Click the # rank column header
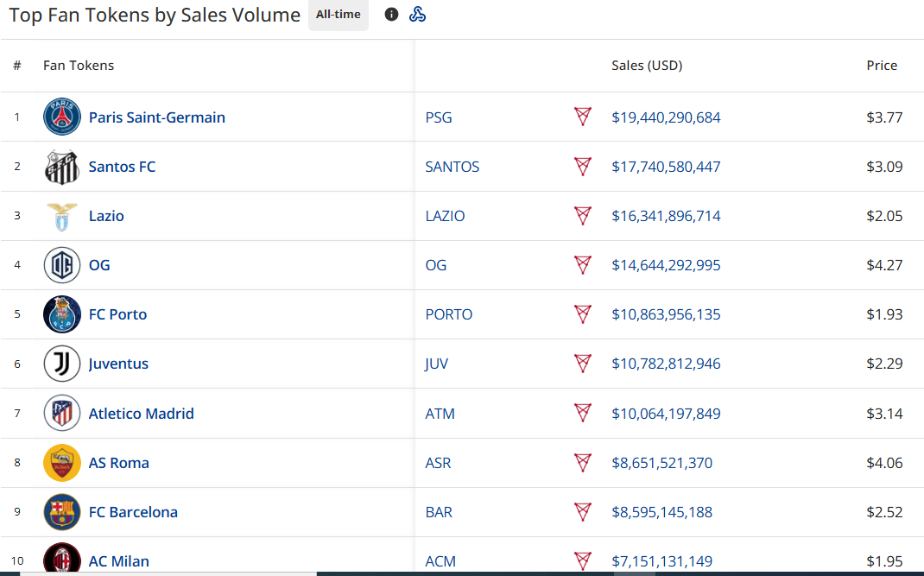The image size is (924, 576). click(17, 66)
